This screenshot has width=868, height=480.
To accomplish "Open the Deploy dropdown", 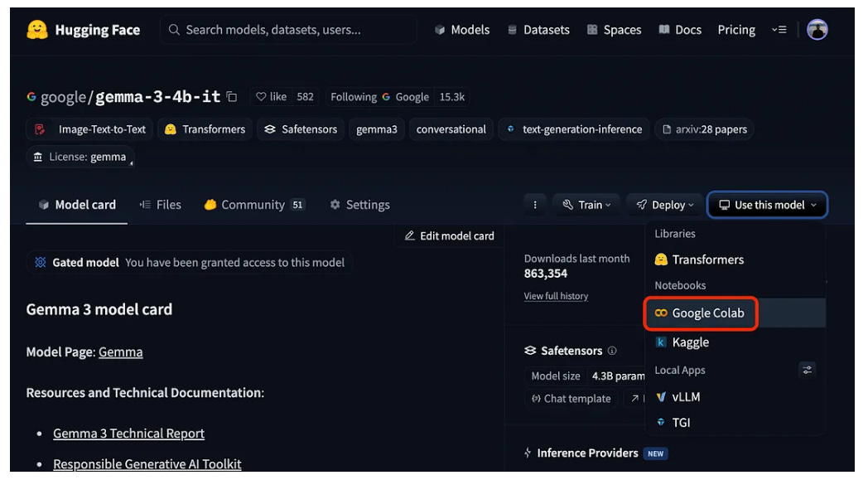I will (664, 205).
